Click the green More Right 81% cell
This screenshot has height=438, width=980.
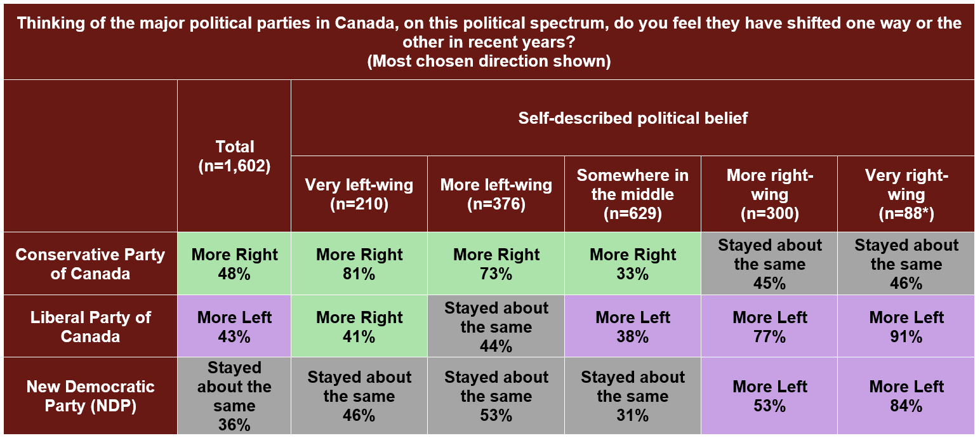click(359, 264)
